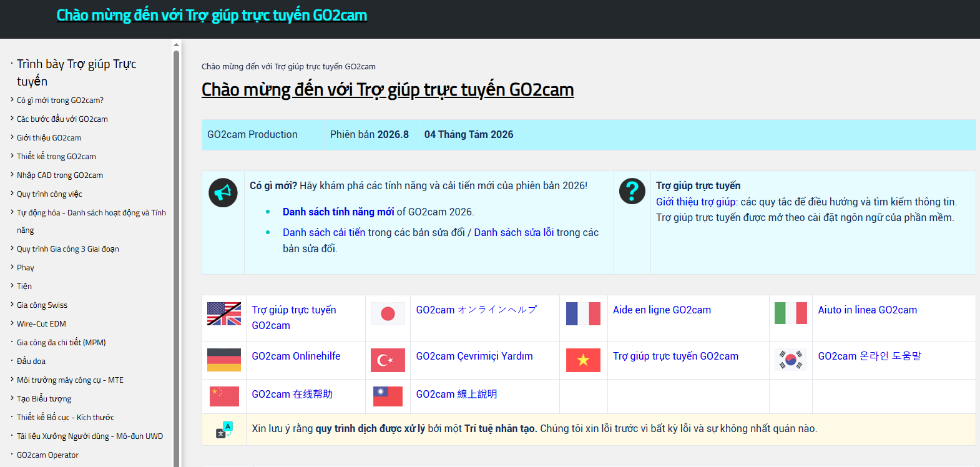This screenshot has width=980, height=467.
Task: Click the small breadcrumb text above the heading
Action: tap(288, 66)
